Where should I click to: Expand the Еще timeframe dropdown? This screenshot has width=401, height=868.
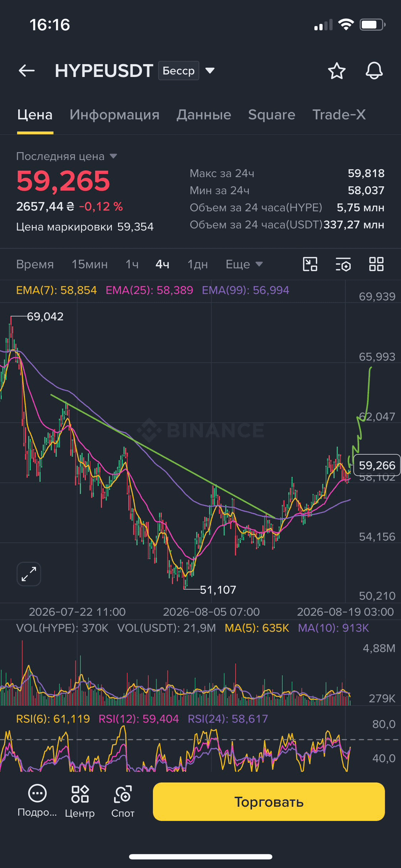tap(244, 264)
